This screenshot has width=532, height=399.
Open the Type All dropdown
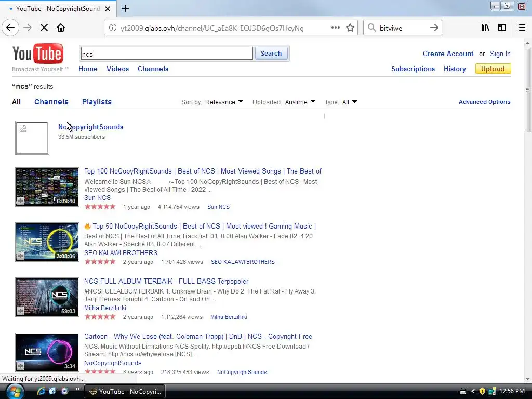(350, 102)
